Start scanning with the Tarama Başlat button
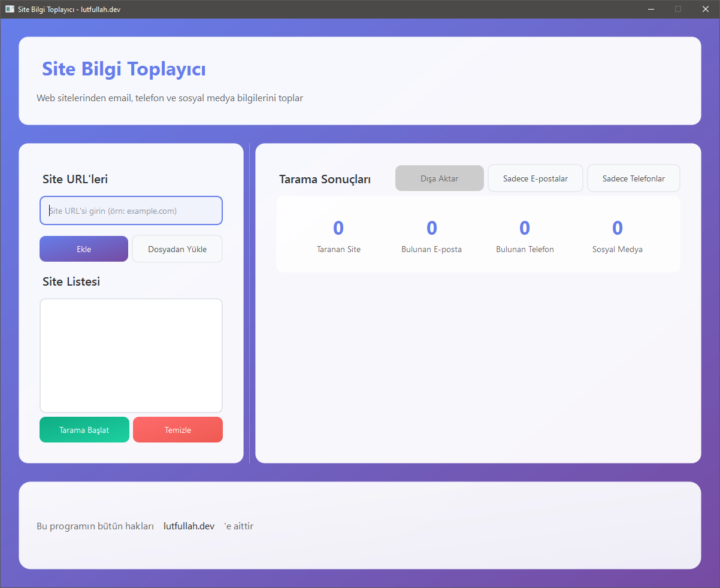 point(84,429)
